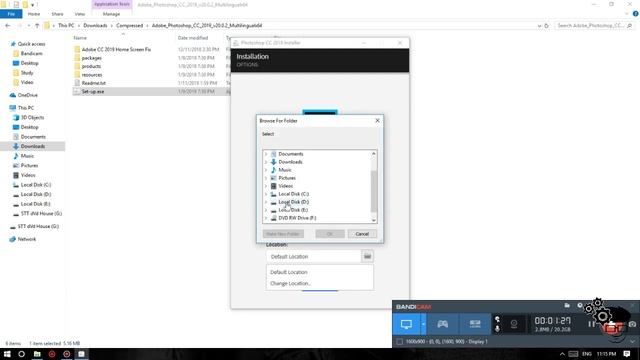Select Local Disk (D:) in folder dialog
The width and height of the screenshot is (640, 360).
coord(293,202)
